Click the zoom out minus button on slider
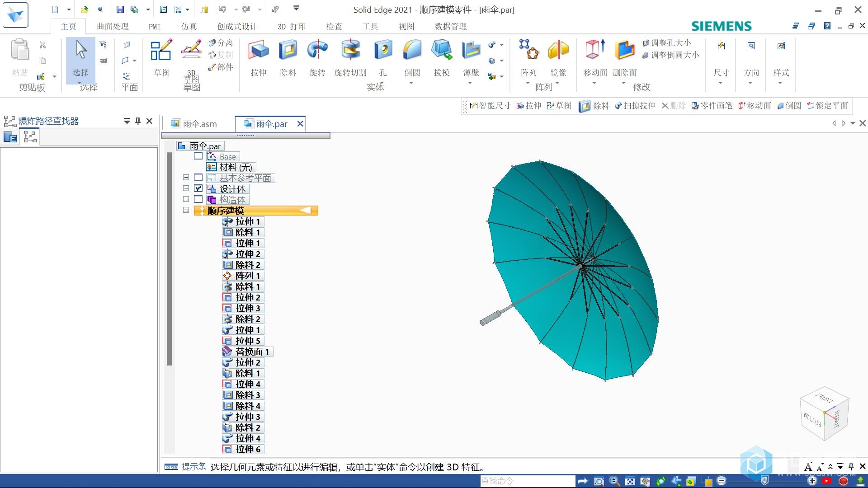Screen dimensions: 868x488 [722, 481]
